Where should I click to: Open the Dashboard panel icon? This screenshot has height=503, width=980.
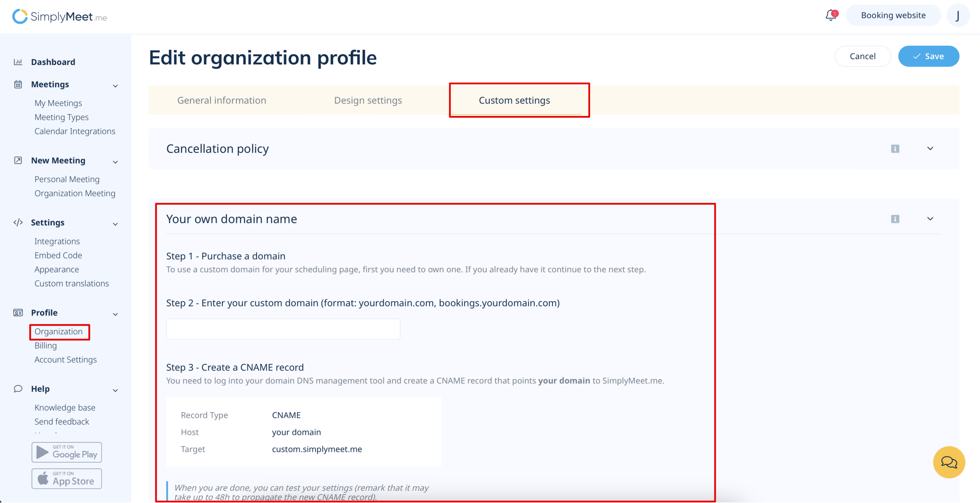(18, 62)
